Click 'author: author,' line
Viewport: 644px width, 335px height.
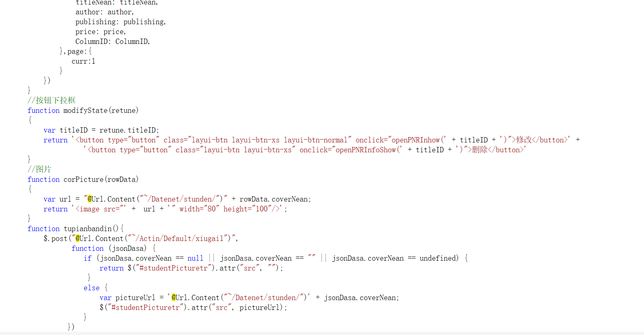[x=105, y=12]
